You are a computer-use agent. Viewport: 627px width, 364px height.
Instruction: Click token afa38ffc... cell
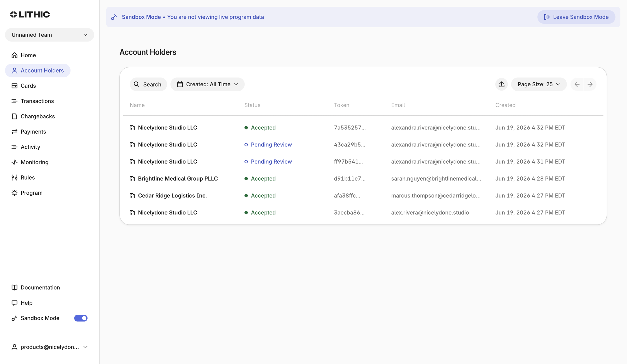click(347, 195)
